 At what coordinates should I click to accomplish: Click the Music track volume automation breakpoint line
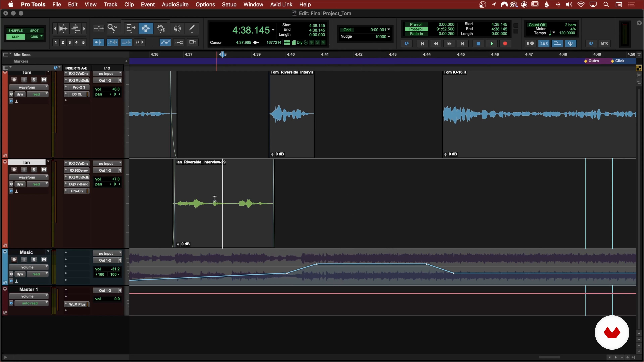point(372,264)
